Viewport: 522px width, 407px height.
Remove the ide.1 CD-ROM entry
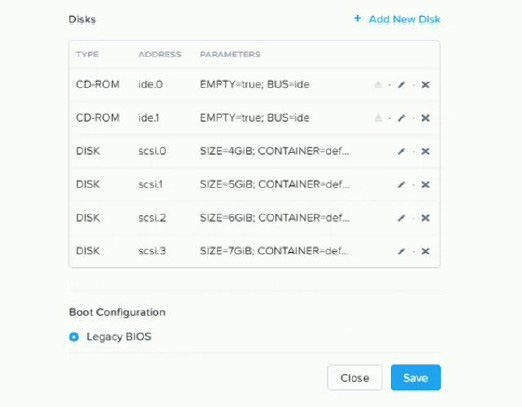pyautogui.click(x=425, y=118)
